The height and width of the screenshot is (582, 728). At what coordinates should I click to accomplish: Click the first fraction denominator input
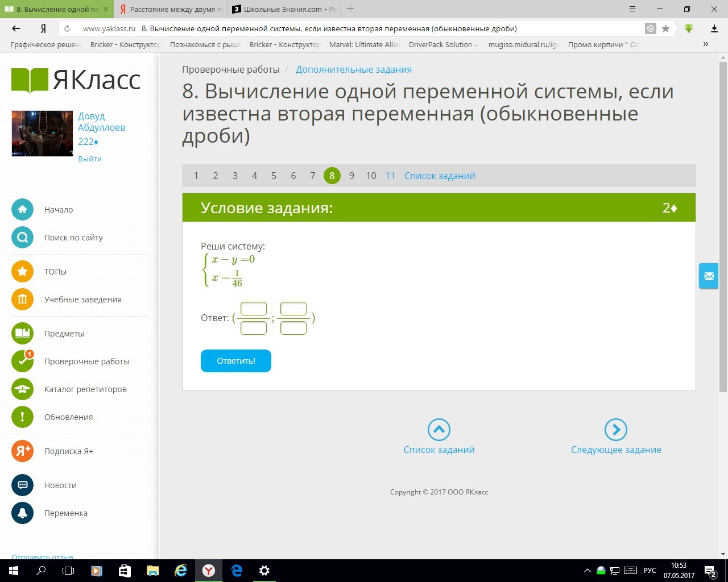(x=254, y=328)
